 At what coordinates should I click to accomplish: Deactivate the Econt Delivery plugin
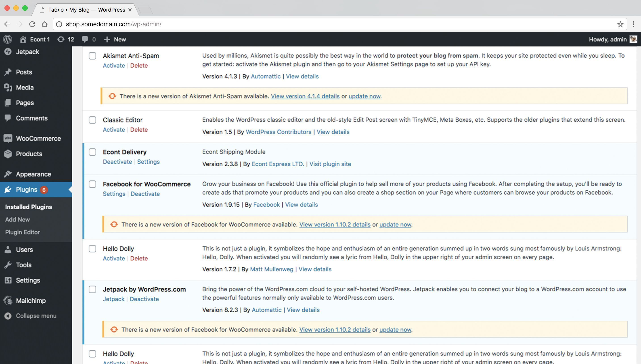pos(117,162)
